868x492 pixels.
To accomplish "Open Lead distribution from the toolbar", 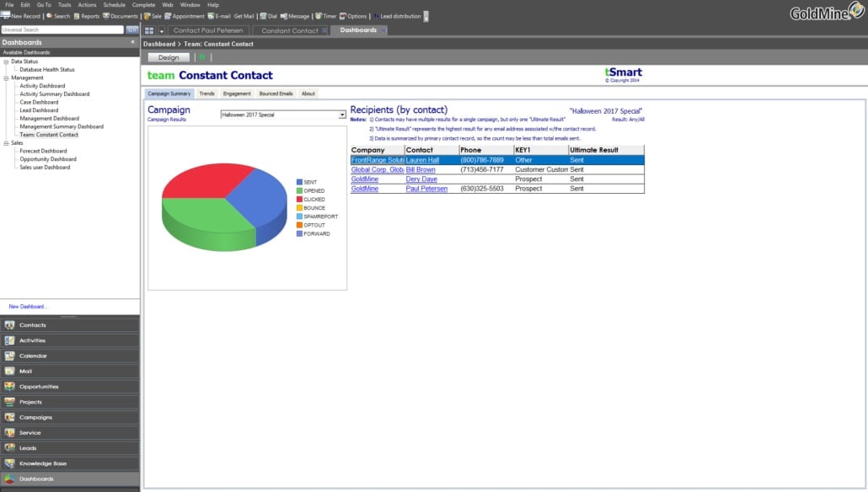I will click(397, 17).
